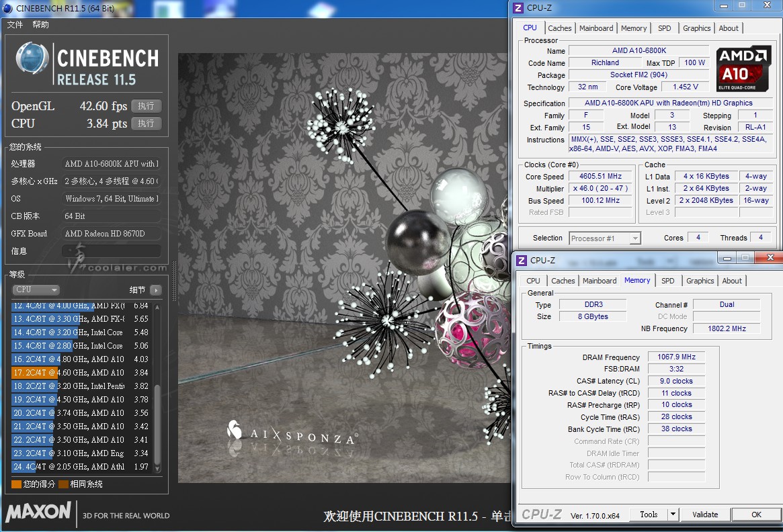Select ranking row 22 scoring 3.41
Screen dimensions: 783x532
click(81, 440)
